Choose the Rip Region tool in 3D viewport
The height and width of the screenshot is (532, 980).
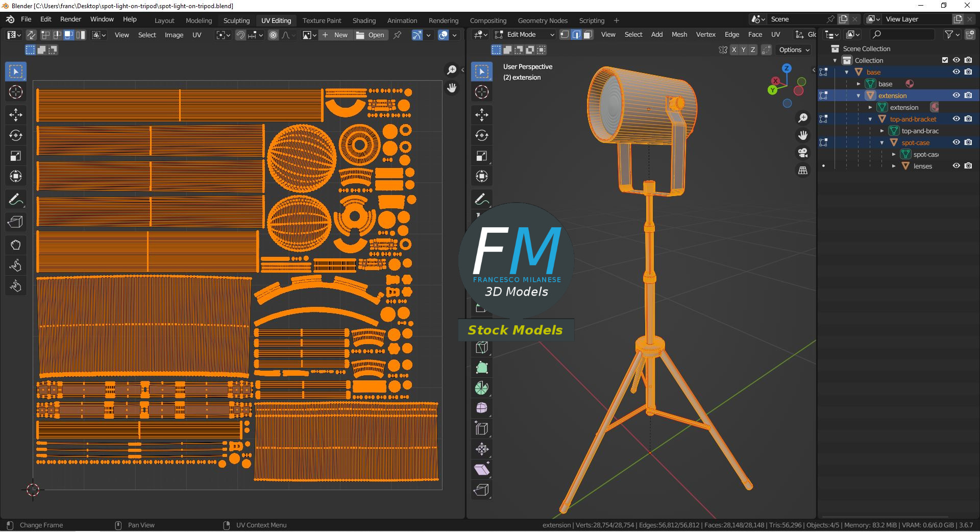[481, 490]
